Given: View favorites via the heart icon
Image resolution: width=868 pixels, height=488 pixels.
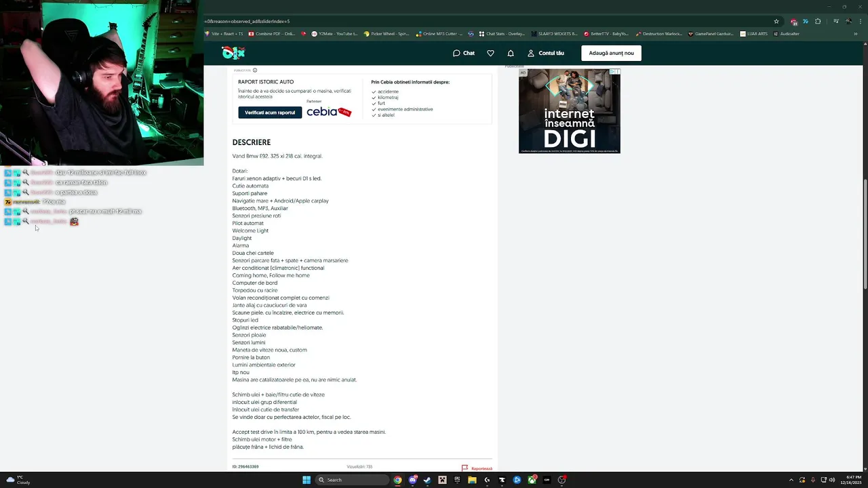Looking at the screenshot, I should pyautogui.click(x=490, y=53).
